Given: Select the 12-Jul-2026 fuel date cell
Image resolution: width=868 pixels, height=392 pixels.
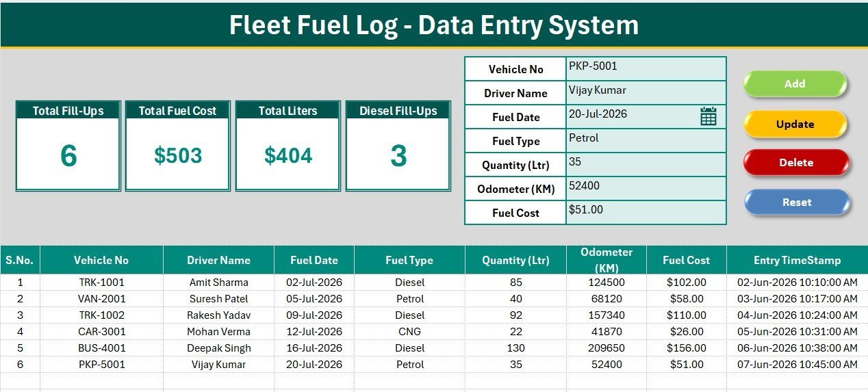Looking at the screenshot, I should click(x=314, y=331).
